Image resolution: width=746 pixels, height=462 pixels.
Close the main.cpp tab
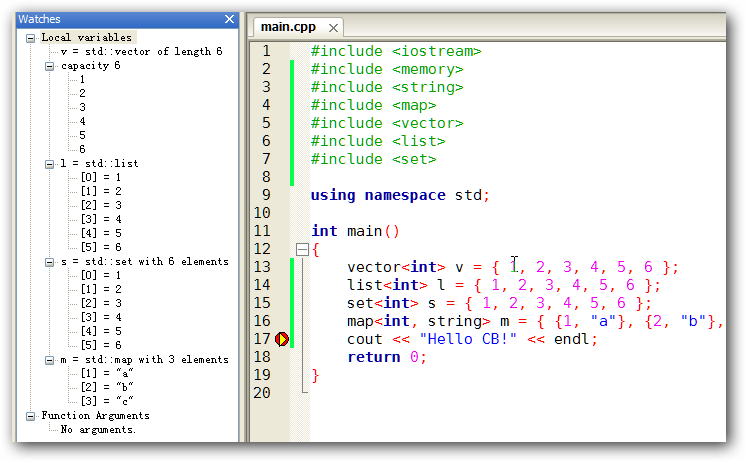(x=334, y=28)
